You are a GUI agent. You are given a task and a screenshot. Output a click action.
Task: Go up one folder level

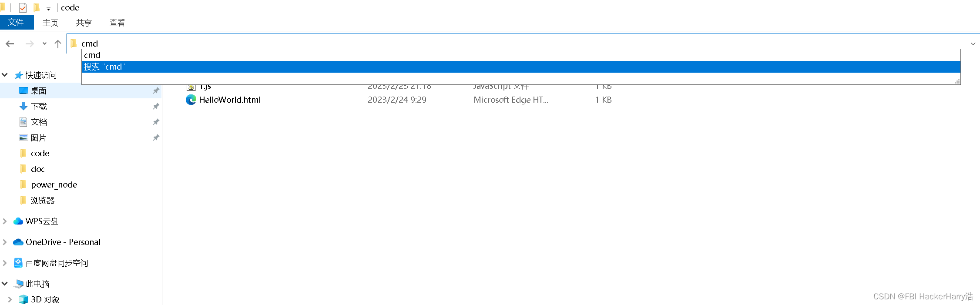click(57, 44)
